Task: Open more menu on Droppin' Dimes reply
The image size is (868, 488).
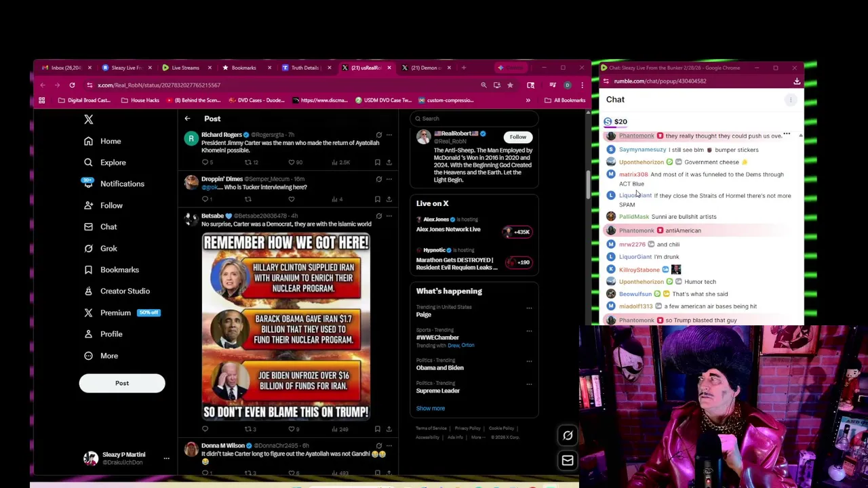Action: coord(389,179)
